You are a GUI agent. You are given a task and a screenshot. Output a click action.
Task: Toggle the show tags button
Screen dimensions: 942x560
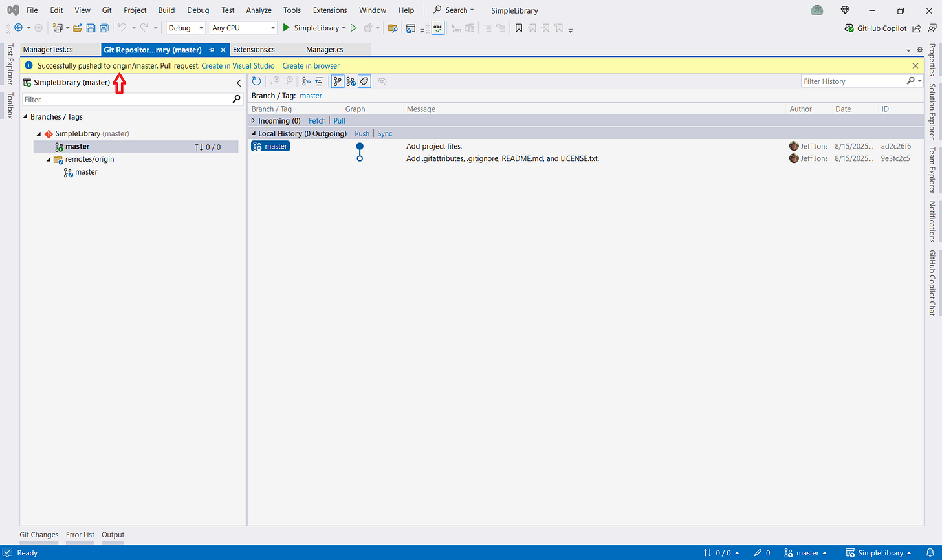coord(364,81)
